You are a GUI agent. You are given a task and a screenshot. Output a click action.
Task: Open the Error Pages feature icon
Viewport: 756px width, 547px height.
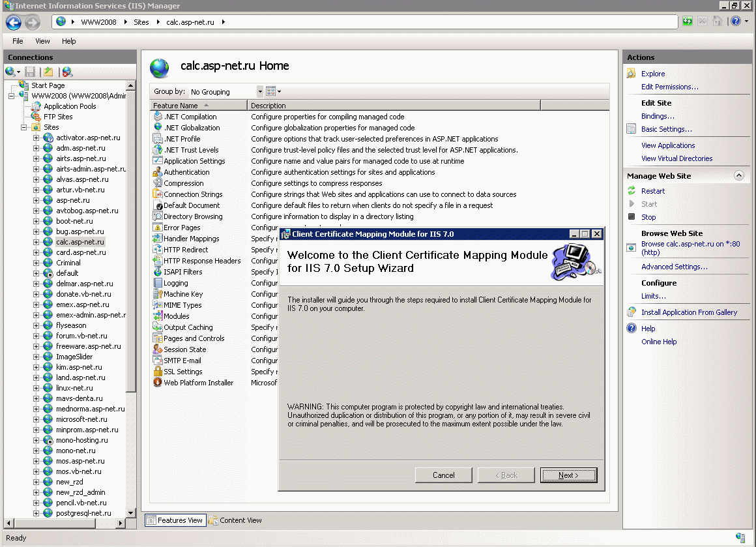point(158,228)
